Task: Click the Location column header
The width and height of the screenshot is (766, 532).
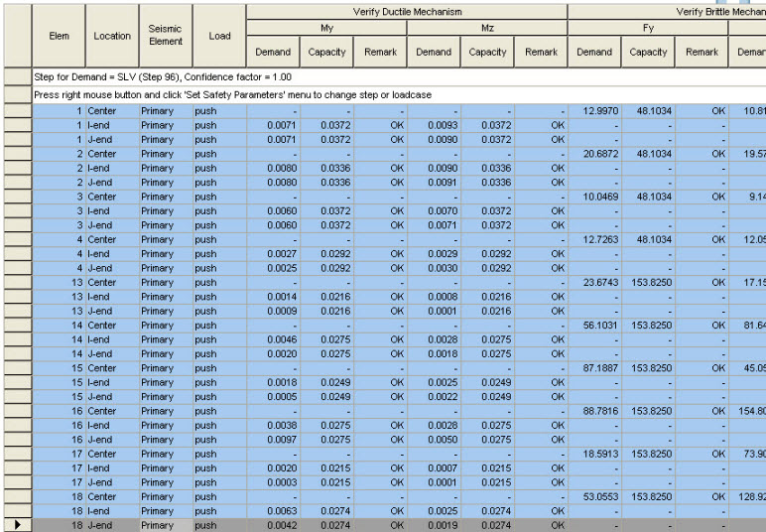Action: pyautogui.click(x=112, y=36)
